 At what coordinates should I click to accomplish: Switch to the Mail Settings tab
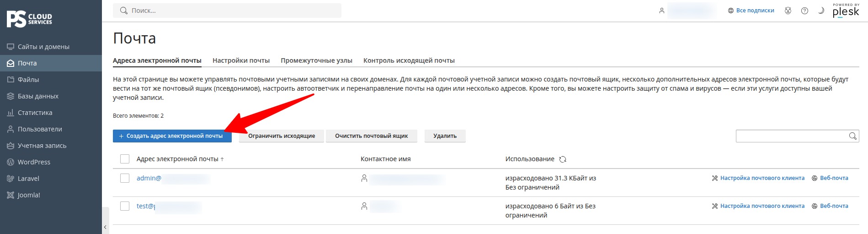pos(241,60)
